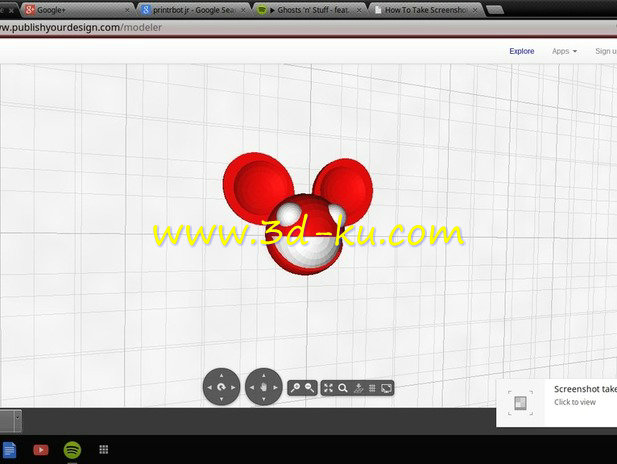This screenshot has width=617, height=464.
Task: Zoom out with the minus magnifier
Action: 310,388
